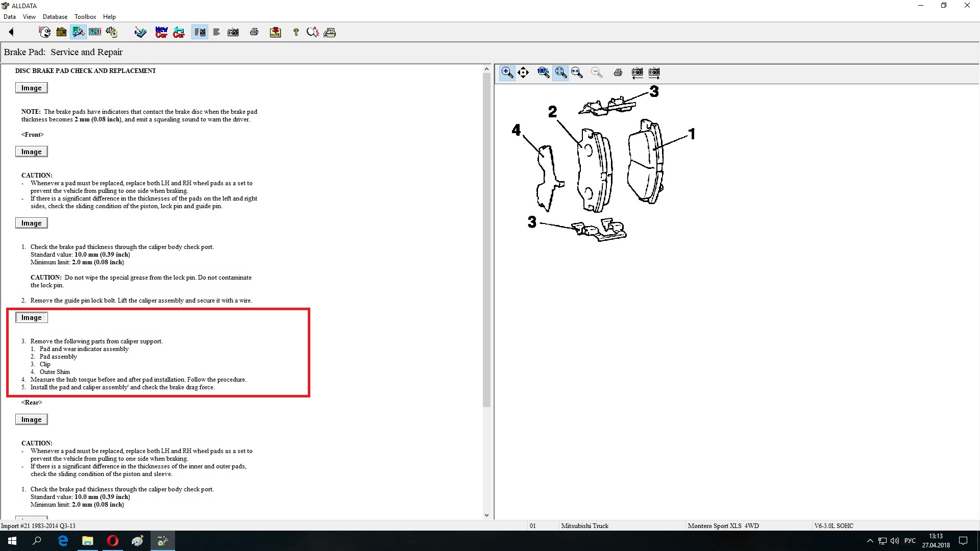
Task: Open the Note pushpin icon
Action: (275, 32)
